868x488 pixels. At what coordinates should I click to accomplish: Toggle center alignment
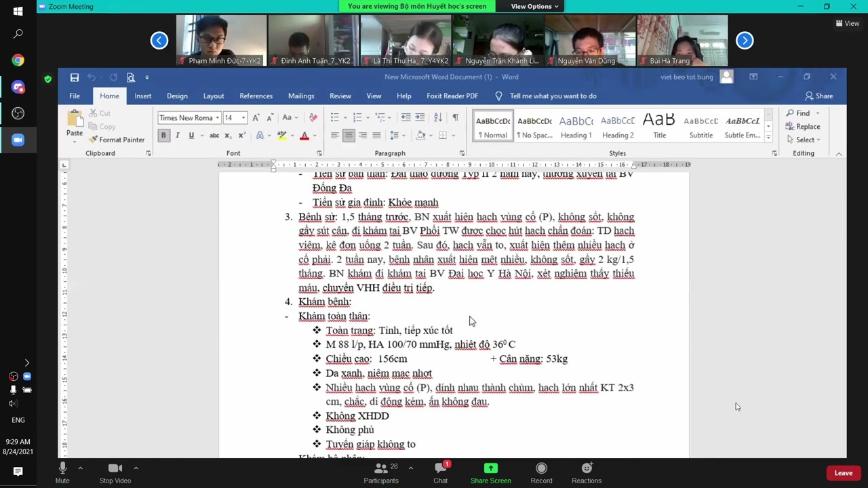(x=349, y=136)
